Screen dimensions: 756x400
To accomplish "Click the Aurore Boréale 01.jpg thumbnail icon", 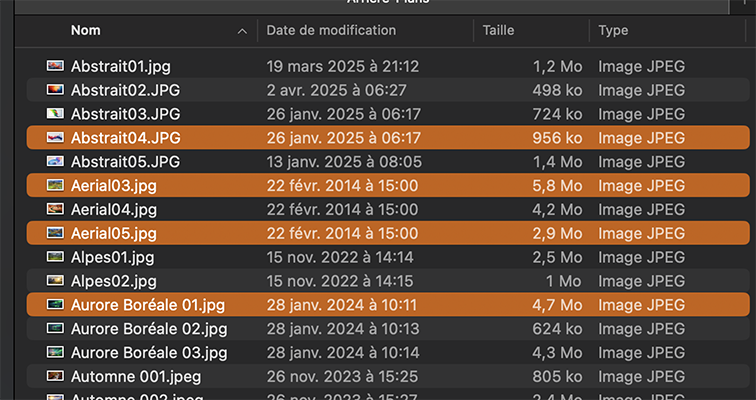I will tap(55, 305).
